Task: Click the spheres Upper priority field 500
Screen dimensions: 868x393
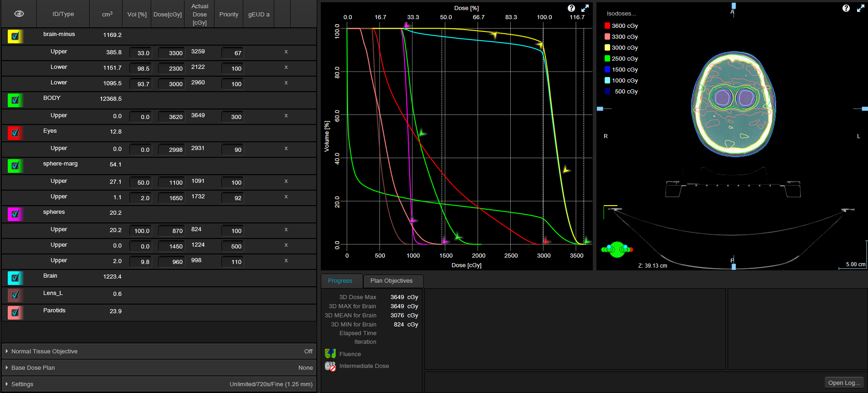Action: click(232, 246)
